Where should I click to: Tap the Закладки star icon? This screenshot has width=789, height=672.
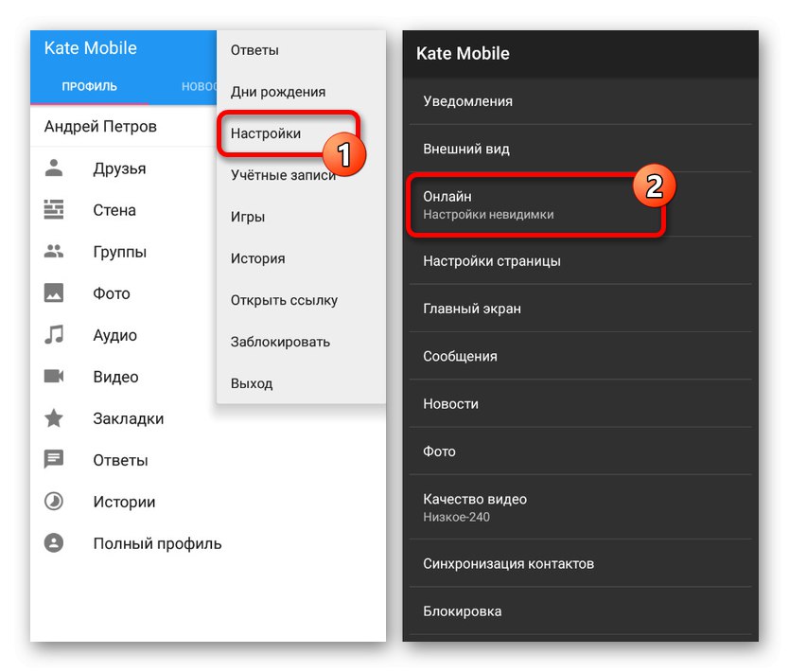pos(54,418)
